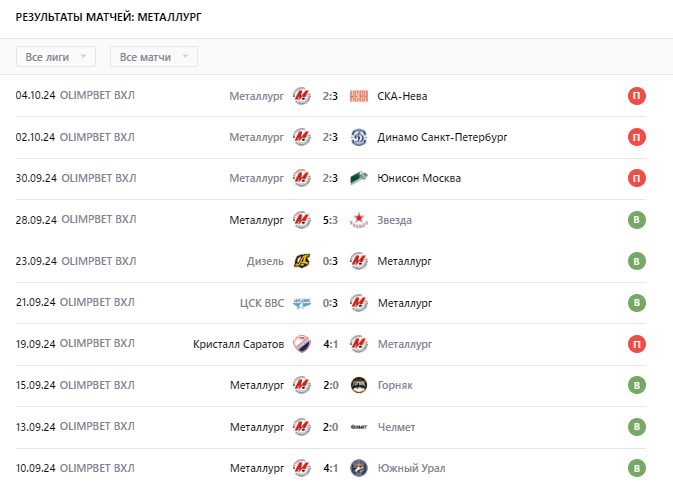Image resolution: width=673 pixels, height=486 pixels.
Task: Open the Динамо Санкт-Петербург team link
Action: (x=442, y=137)
